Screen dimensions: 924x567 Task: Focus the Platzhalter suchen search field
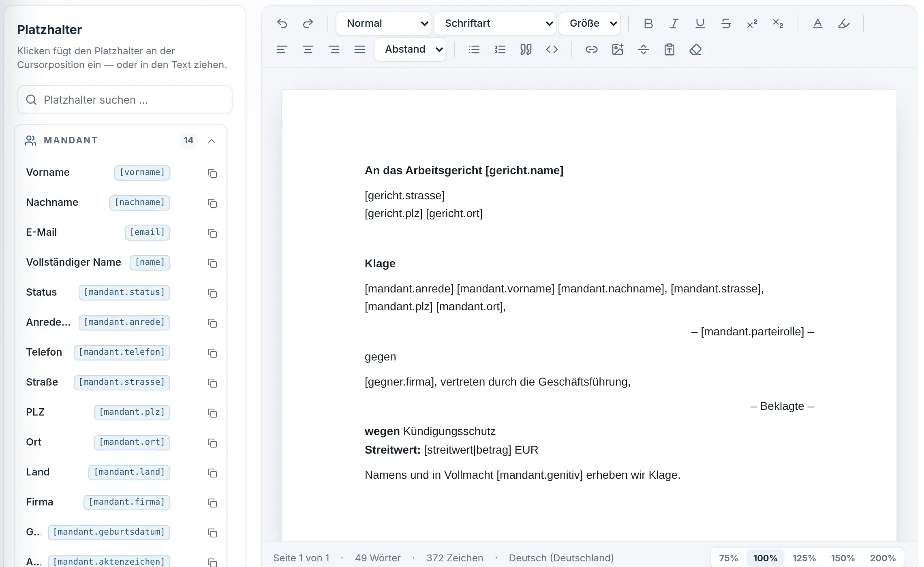point(125,100)
